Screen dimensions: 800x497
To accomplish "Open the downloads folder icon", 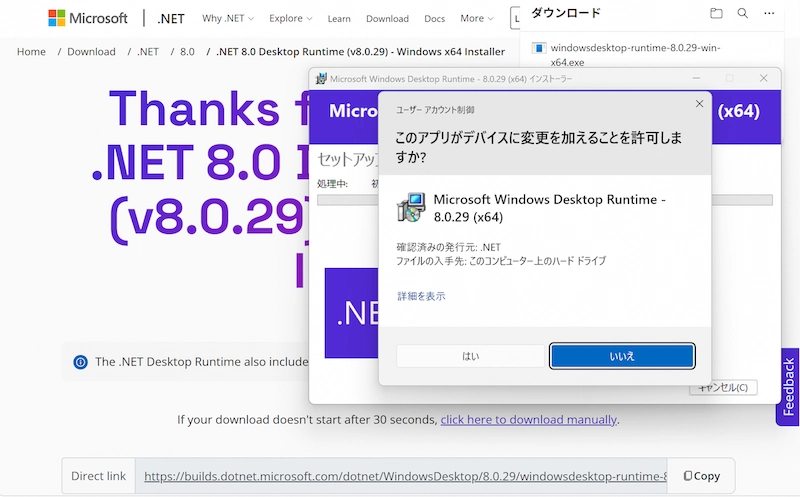I will 716,13.
